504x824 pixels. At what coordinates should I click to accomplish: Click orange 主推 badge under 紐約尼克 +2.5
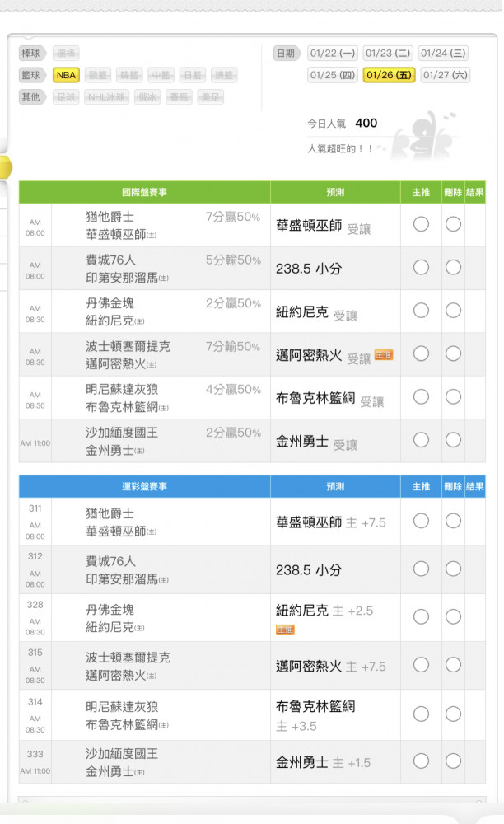point(285,630)
